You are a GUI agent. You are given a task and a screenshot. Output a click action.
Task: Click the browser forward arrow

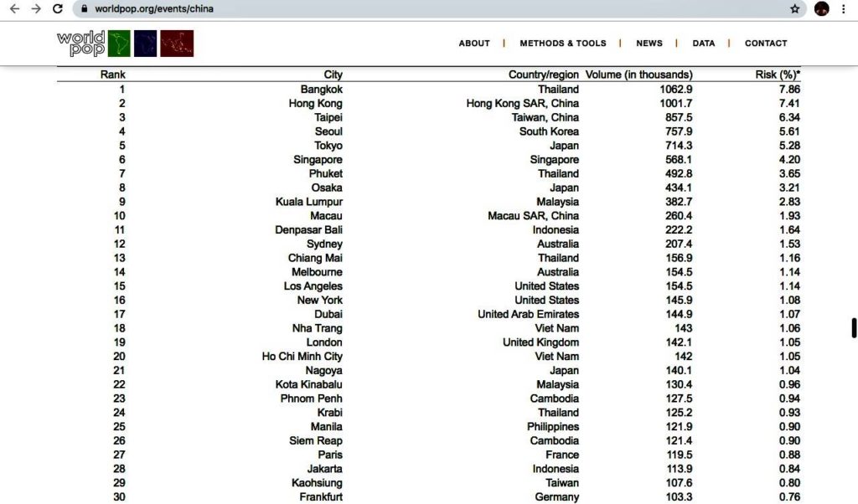click(x=36, y=8)
